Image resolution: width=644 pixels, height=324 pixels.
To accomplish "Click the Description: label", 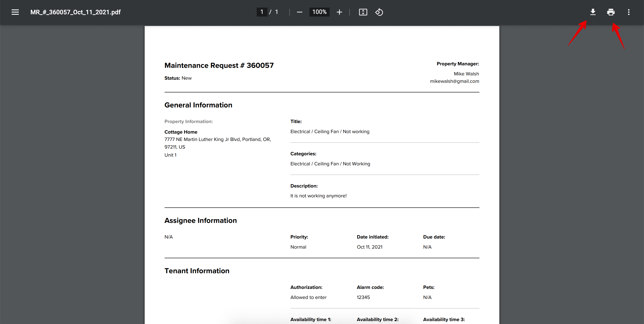I will (x=304, y=186).
